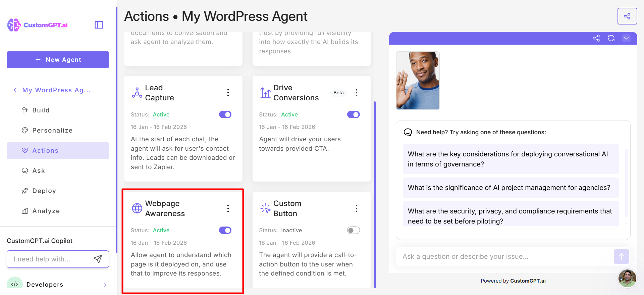Click the Build nav icon
The image size is (644, 295).
[x=25, y=110]
